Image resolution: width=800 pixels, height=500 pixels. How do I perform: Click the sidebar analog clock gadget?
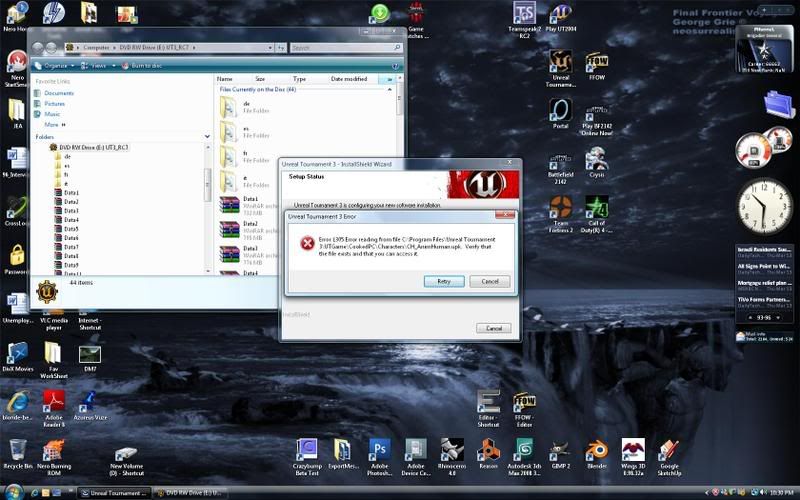point(764,206)
